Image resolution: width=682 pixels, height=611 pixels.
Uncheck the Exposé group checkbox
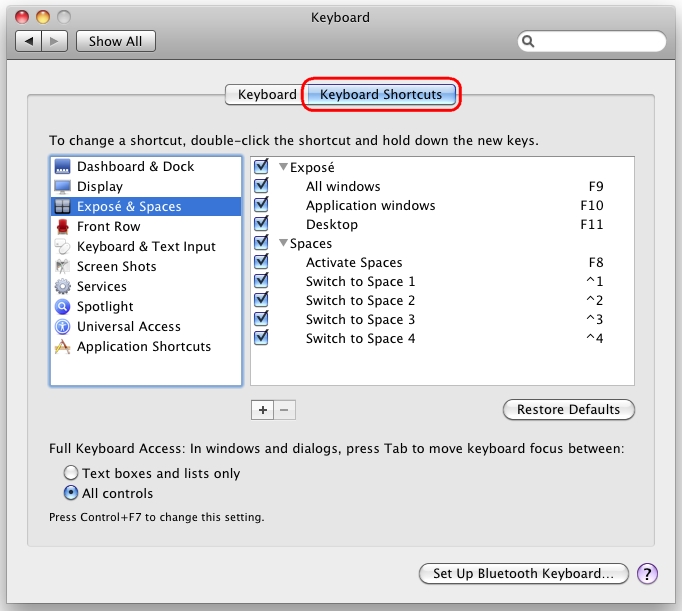pos(261,166)
